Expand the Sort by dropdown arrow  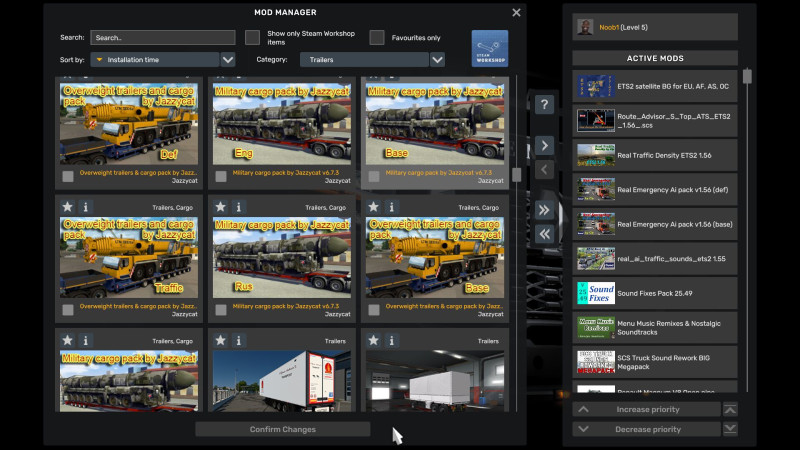point(228,60)
